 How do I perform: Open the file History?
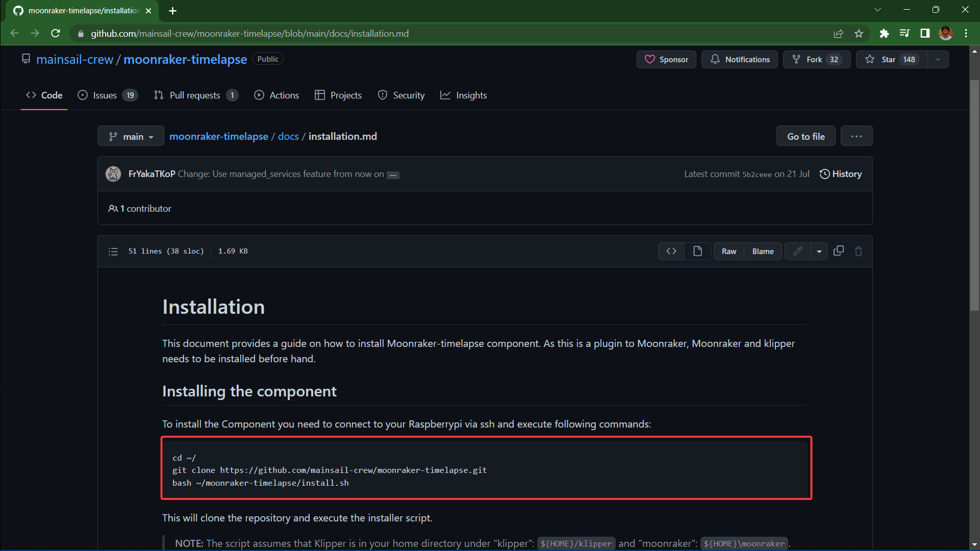pyautogui.click(x=841, y=174)
